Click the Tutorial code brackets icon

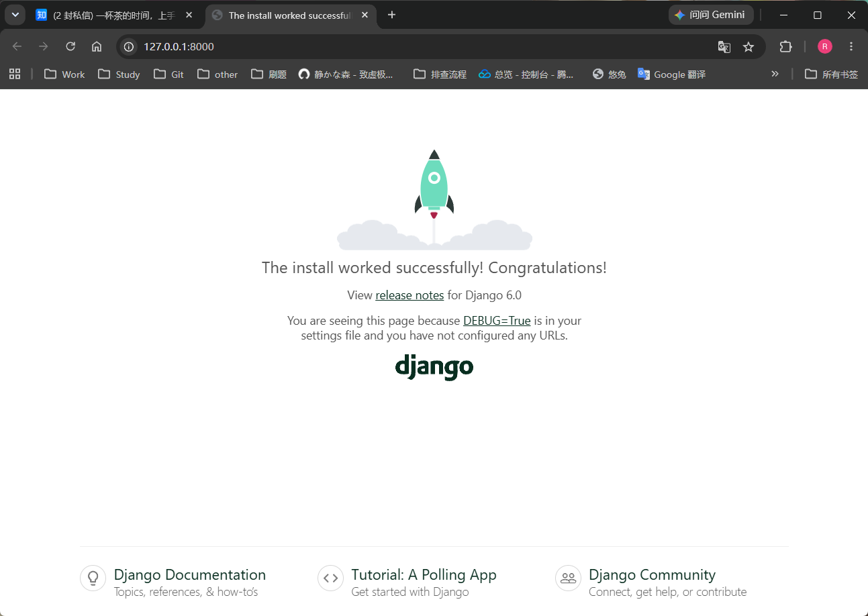(x=331, y=578)
